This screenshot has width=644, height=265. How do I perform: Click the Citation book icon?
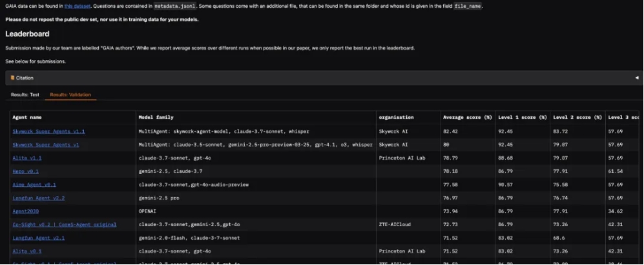(12, 78)
